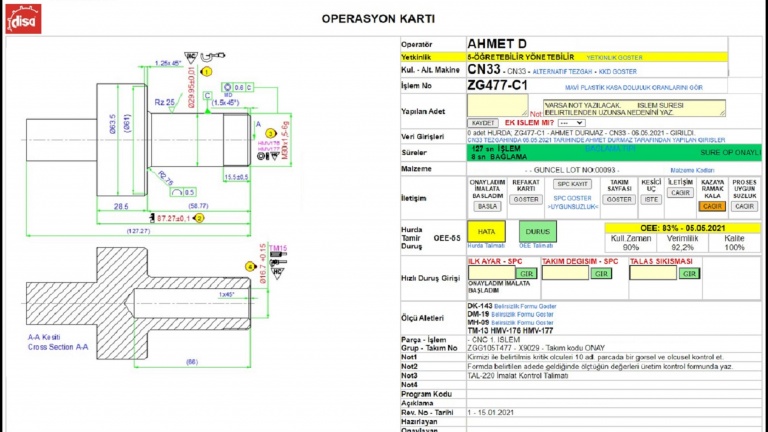
Task: Click the Verimlilik 92,2% cell
Action: coord(682,242)
